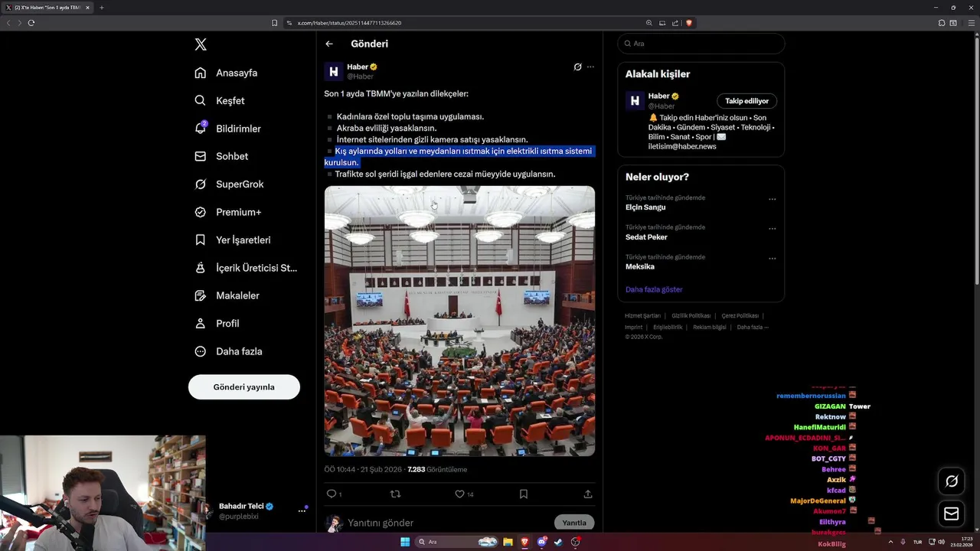Open SuperGrok from sidebar
The height and width of the screenshot is (551, 980).
(x=229, y=184)
